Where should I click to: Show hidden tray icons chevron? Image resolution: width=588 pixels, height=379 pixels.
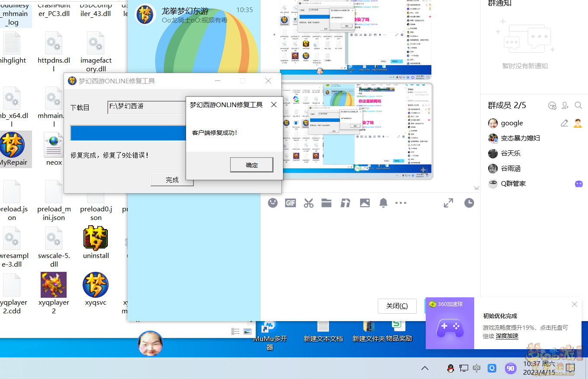point(425,368)
